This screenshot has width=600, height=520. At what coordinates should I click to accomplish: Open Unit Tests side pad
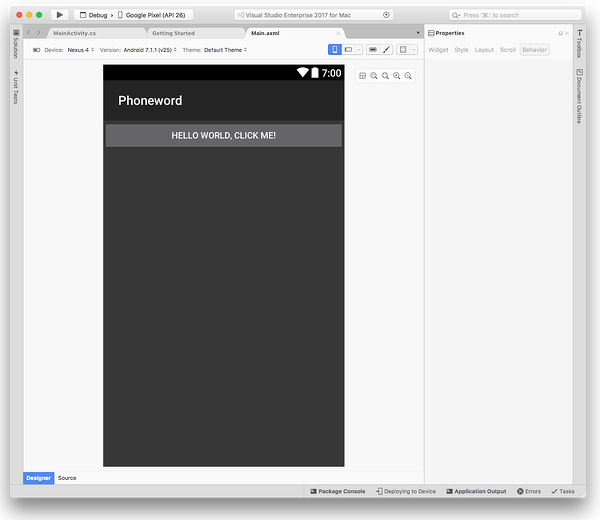click(15, 86)
